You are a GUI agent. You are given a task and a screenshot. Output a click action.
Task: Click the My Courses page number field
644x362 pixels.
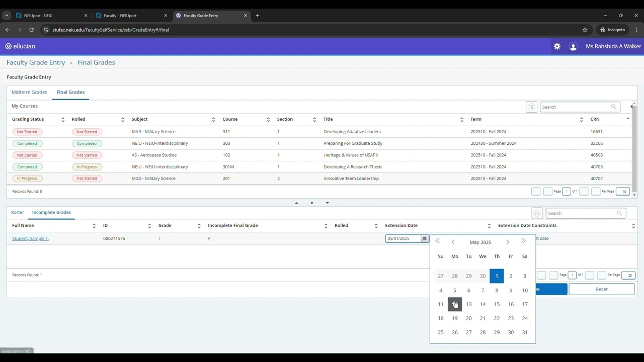567,192
